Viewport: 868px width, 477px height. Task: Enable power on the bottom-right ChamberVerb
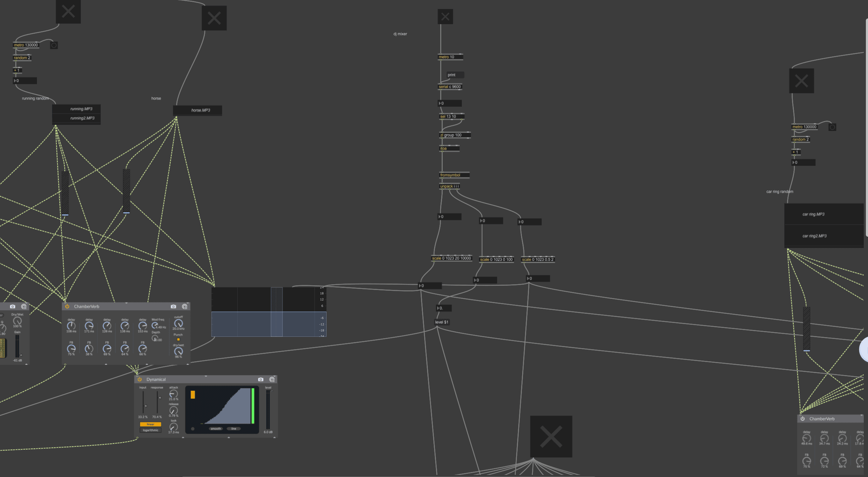[803, 419]
